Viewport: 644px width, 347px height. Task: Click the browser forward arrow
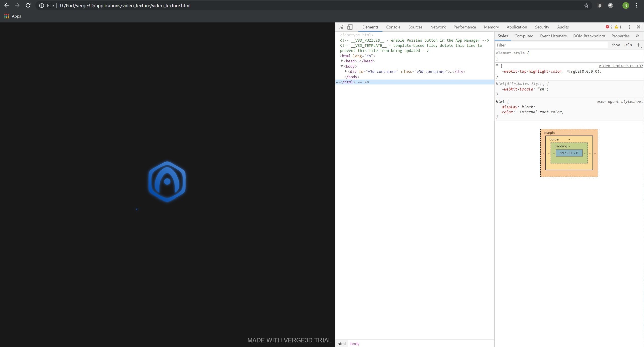(17, 5)
